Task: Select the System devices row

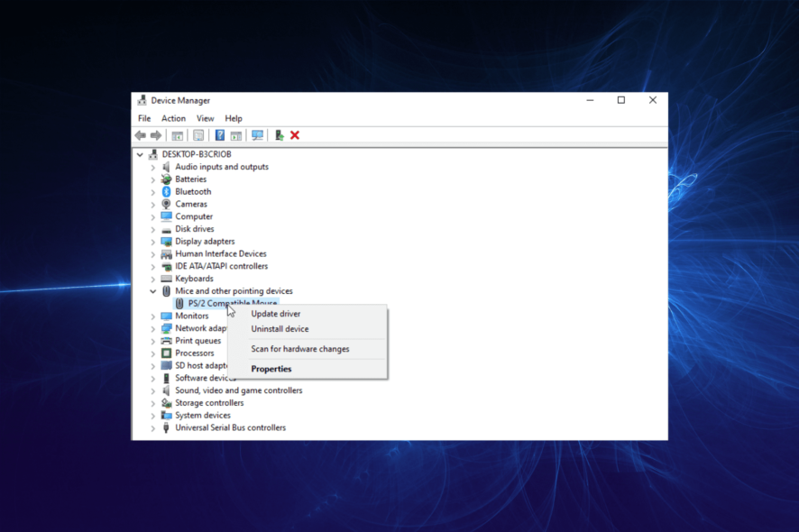Action: pyautogui.click(x=203, y=416)
